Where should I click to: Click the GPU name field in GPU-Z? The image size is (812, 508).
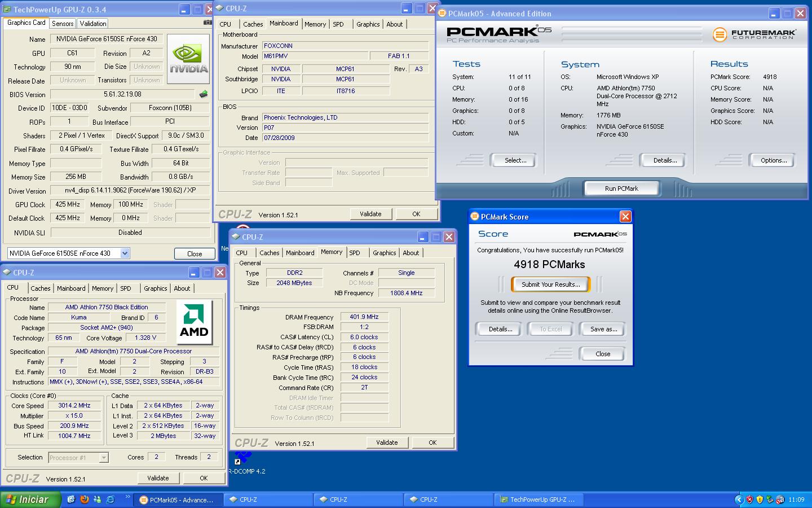click(107, 39)
